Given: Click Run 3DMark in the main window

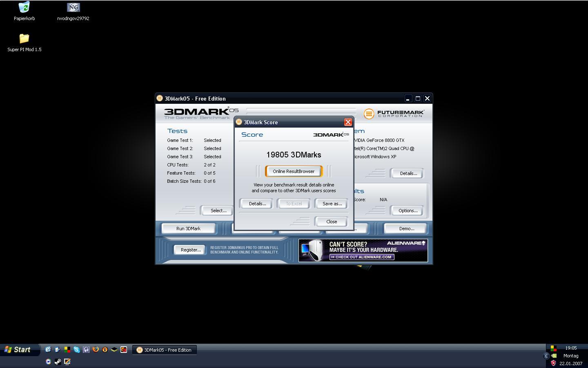Looking at the screenshot, I should (188, 229).
